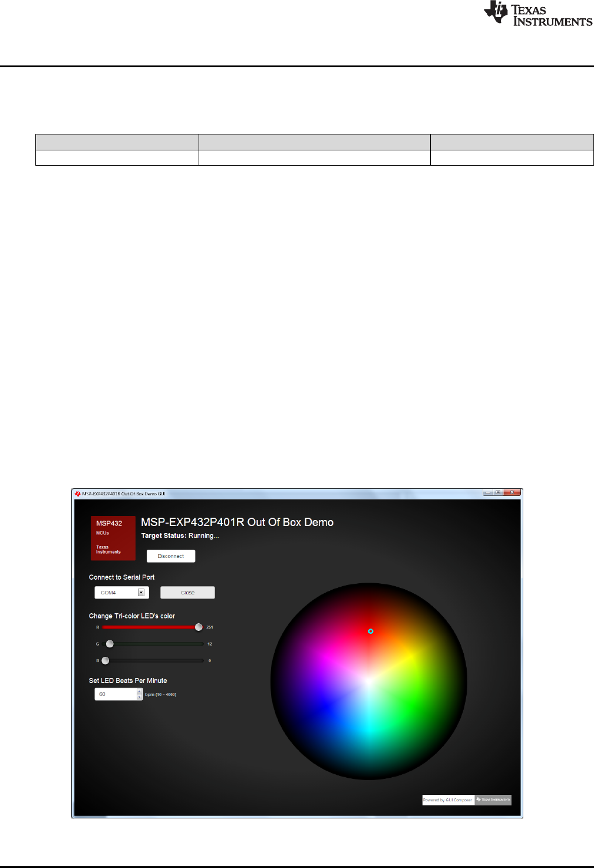The height and width of the screenshot is (868, 594).
Task: Click the Texas Instruments badge in GUI footer
Action: click(493, 800)
